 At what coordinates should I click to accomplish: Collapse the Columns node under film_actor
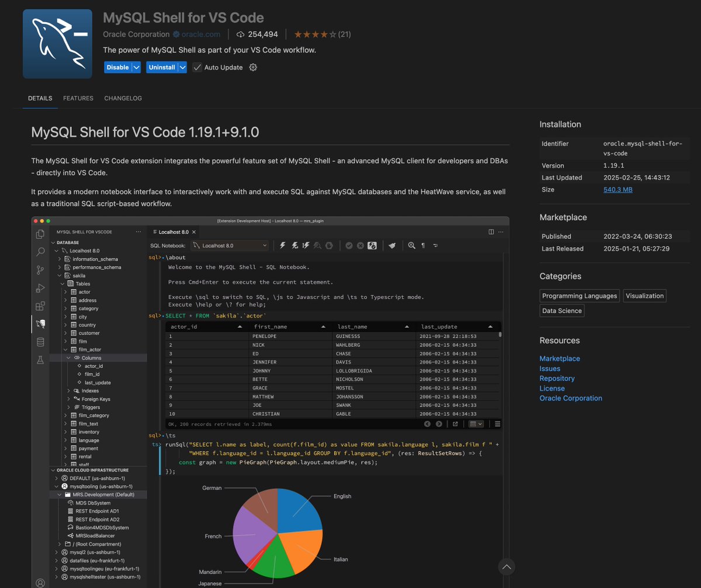click(68, 358)
